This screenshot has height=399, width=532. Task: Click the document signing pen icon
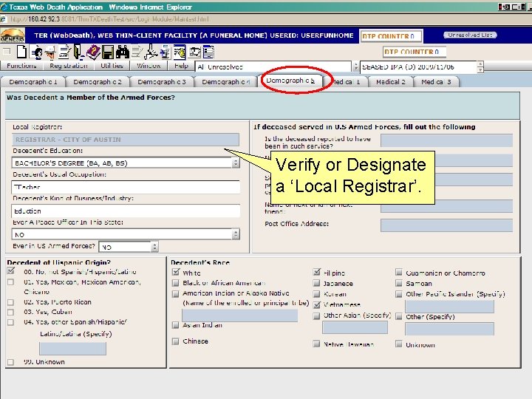click(x=64, y=52)
